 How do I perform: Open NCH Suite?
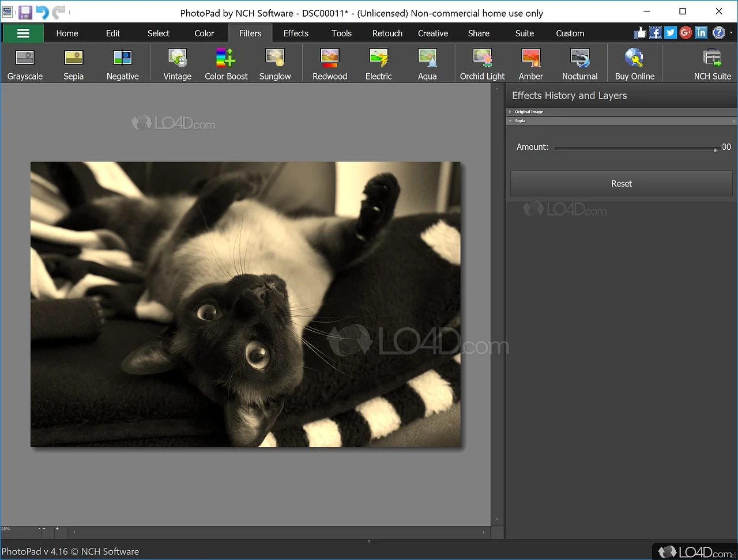[x=711, y=63]
